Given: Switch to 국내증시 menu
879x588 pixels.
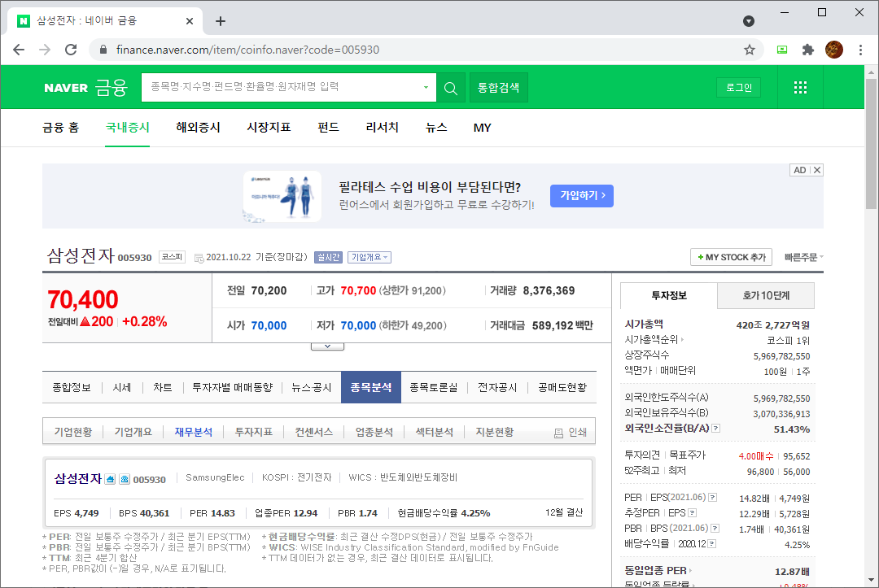Looking at the screenshot, I should click(x=127, y=128).
